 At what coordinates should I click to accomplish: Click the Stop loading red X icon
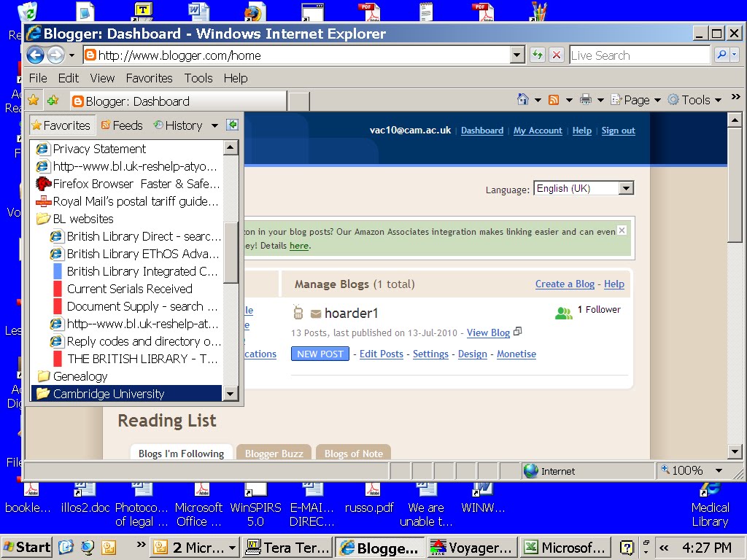click(557, 55)
